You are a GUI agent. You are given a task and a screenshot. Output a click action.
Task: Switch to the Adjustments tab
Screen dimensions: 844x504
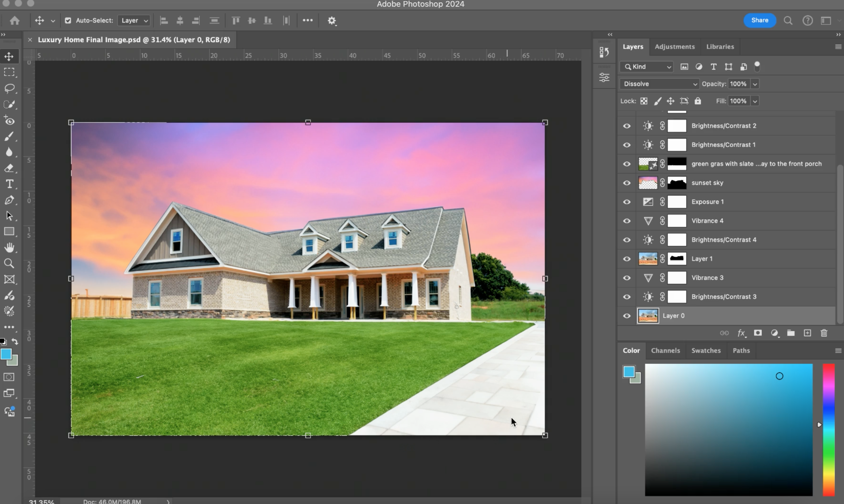coord(675,47)
